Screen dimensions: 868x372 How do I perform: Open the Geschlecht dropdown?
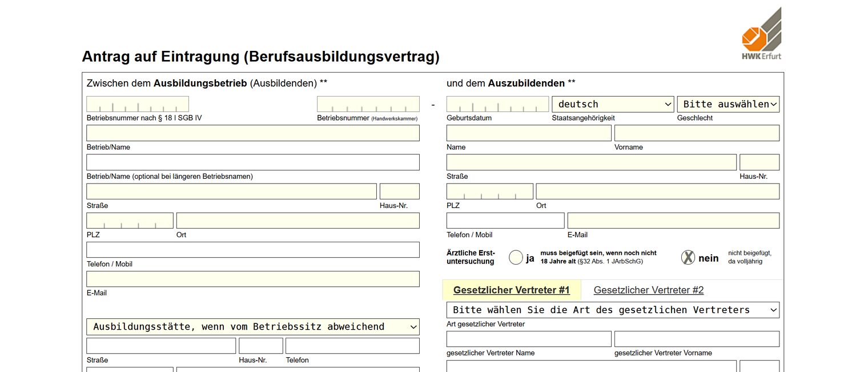(x=728, y=104)
